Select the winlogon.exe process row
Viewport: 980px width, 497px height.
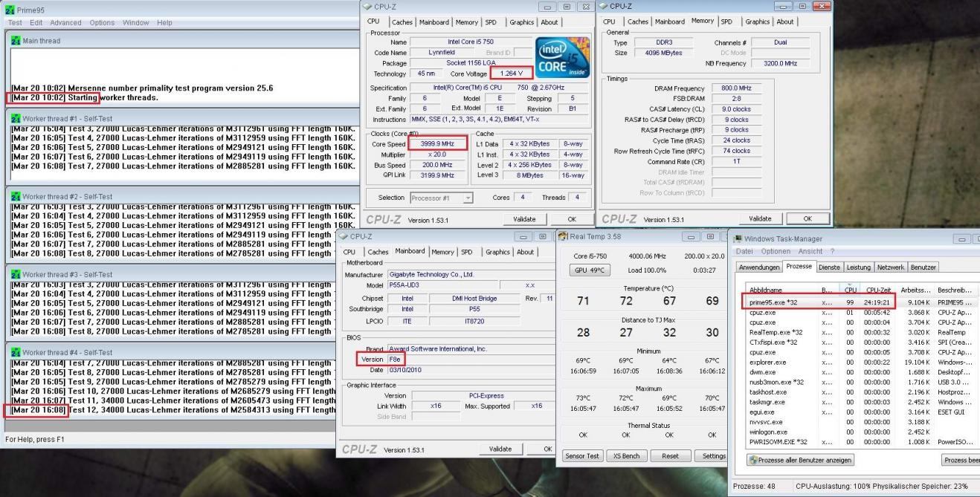(861, 432)
